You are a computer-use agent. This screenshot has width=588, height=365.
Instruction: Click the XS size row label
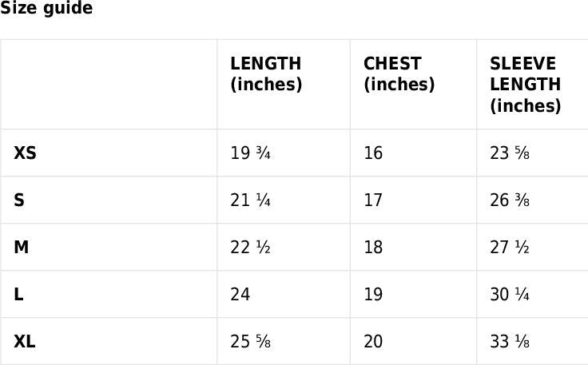[25, 153]
